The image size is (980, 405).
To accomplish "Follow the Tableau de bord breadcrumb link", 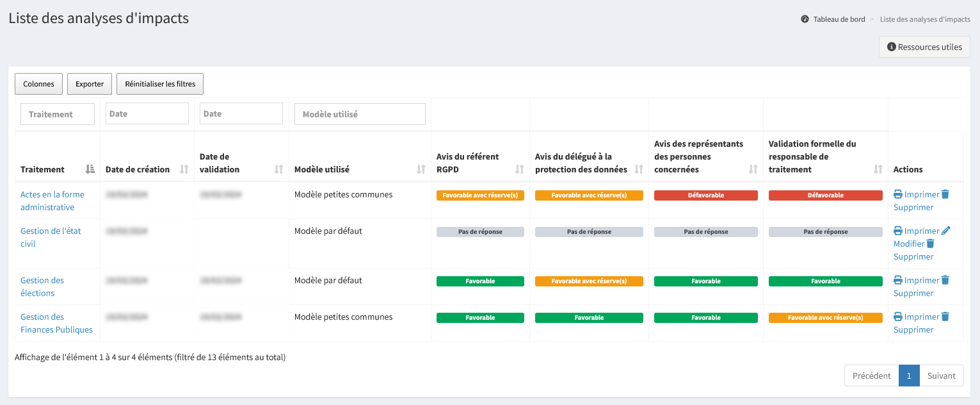I will tap(839, 19).
